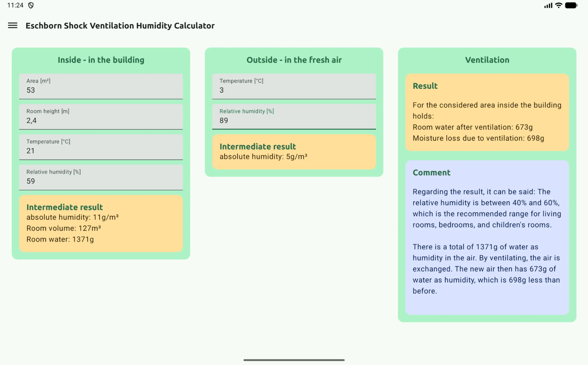Click the Comment panel text
588x365 pixels.
click(487, 239)
